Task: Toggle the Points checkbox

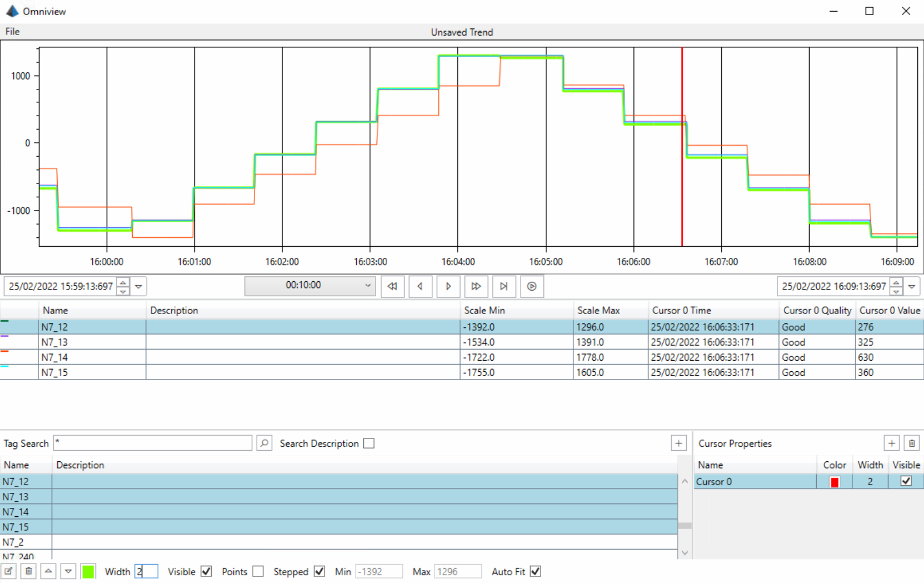Action: [258, 571]
